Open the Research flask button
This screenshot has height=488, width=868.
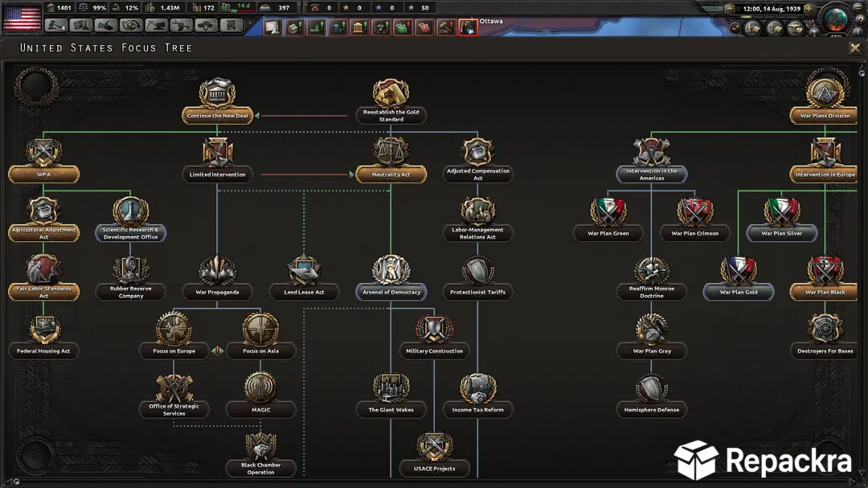(x=81, y=26)
